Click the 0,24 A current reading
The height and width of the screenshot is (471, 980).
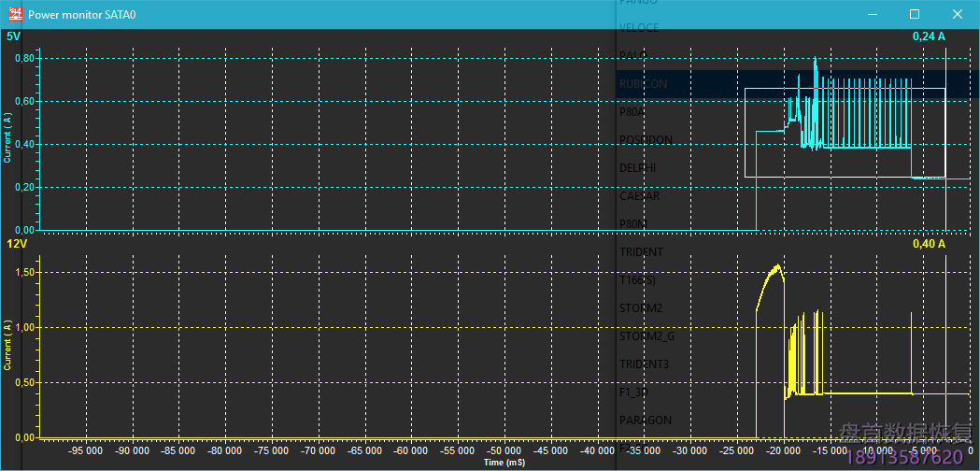[x=929, y=36]
